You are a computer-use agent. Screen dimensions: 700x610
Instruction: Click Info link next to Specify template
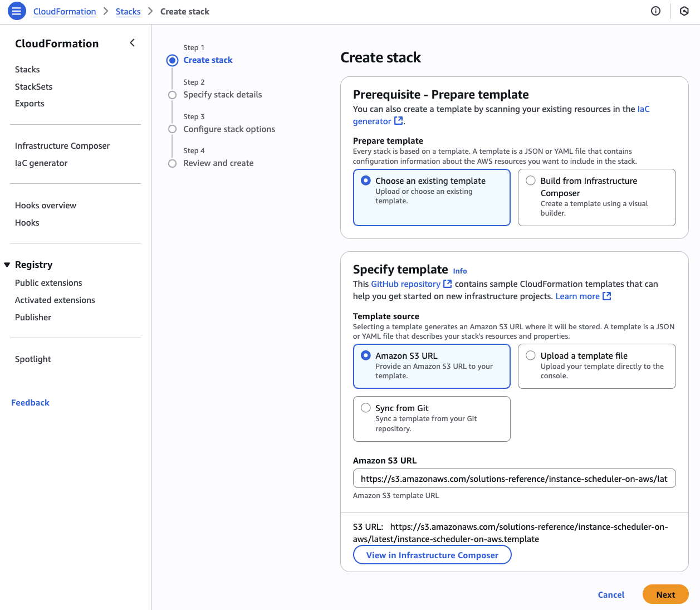coord(460,271)
